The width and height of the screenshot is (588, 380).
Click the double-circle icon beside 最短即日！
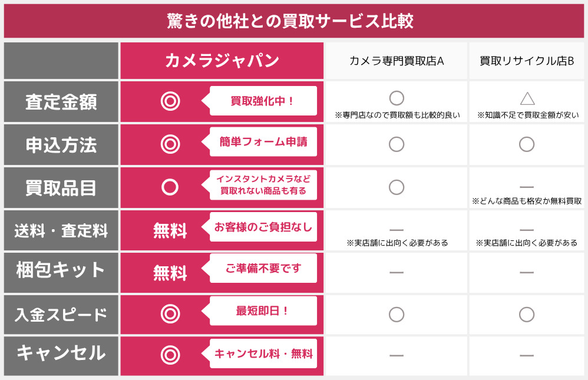pyautogui.click(x=170, y=314)
